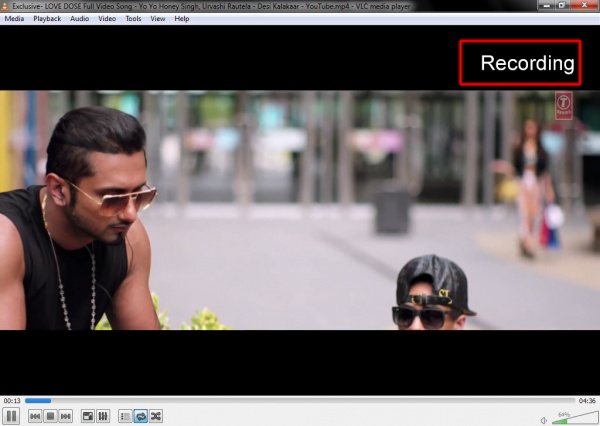Open the Media menu
Image resolution: width=600 pixels, height=426 pixels.
(x=14, y=19)
